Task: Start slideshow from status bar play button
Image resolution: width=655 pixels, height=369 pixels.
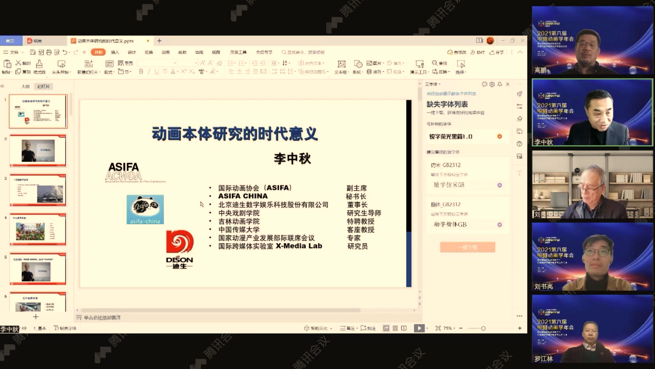Action: [x=419, y=328]
